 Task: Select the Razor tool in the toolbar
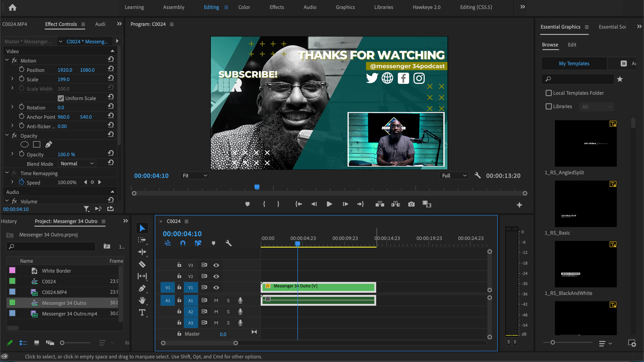142,264
